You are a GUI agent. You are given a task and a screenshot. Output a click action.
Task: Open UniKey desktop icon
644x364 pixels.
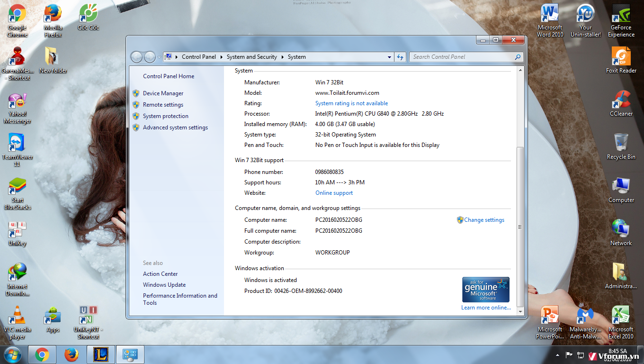coord(18,233)
